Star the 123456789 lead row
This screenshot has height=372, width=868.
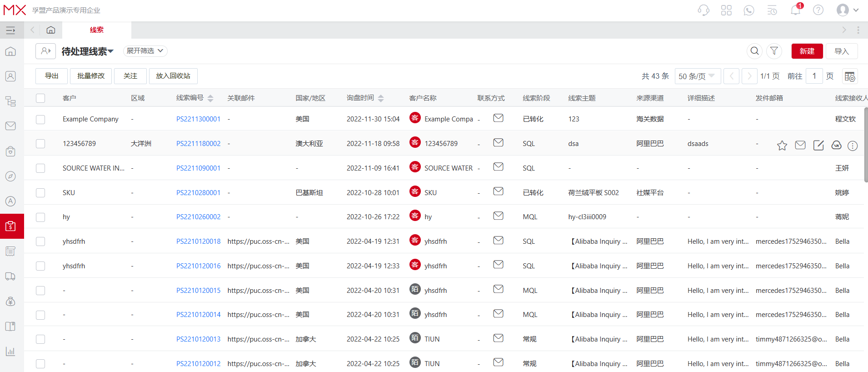(x=782, y=146)
